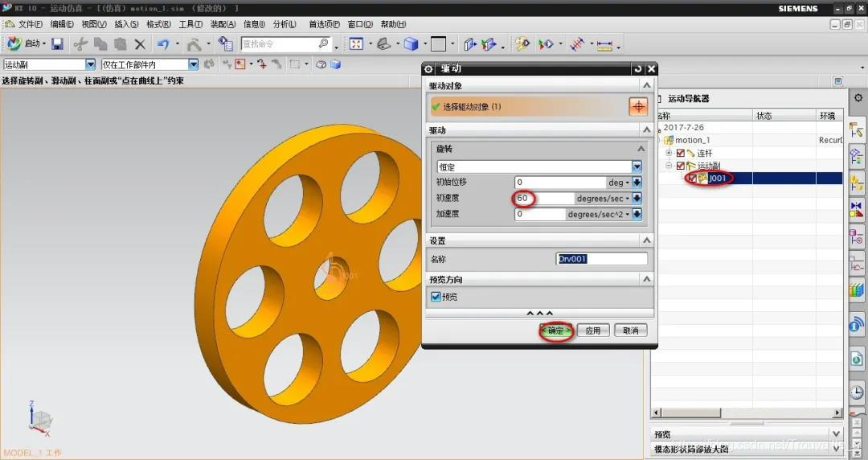The width and height of the screenshot is (868, 460).
Task: Click the command finder magnifier icon
Action: pos(323,43)
